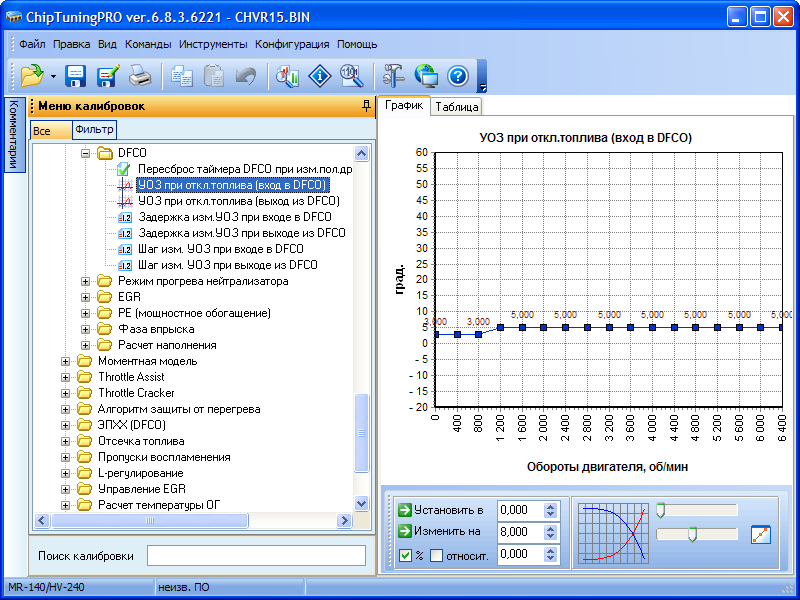
Task: Uncheck the % checkbox
Action: [x=405, y=555]
